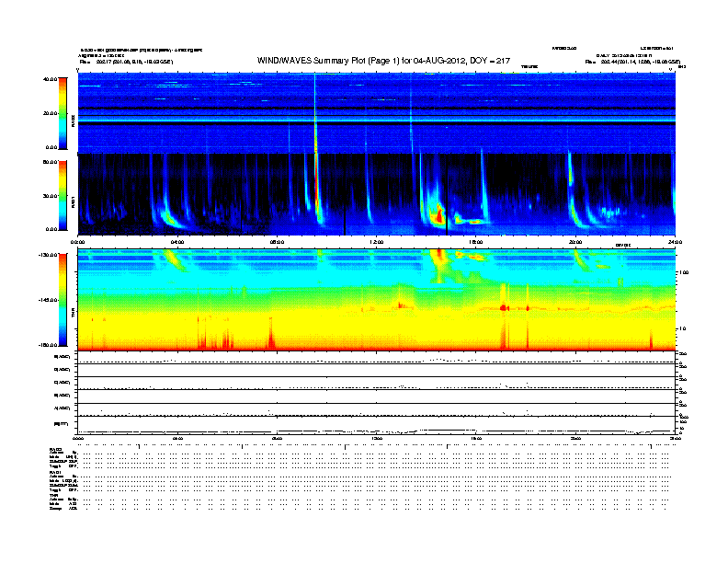
Task: Click the 12:00 tick label under RAD1 panel
Action: [x=376, y=242]
